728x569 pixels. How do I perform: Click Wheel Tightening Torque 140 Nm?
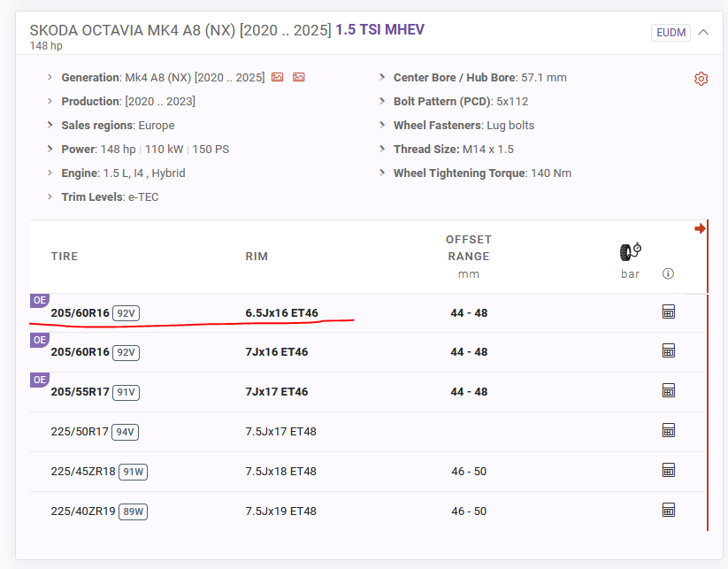point(551,173)
